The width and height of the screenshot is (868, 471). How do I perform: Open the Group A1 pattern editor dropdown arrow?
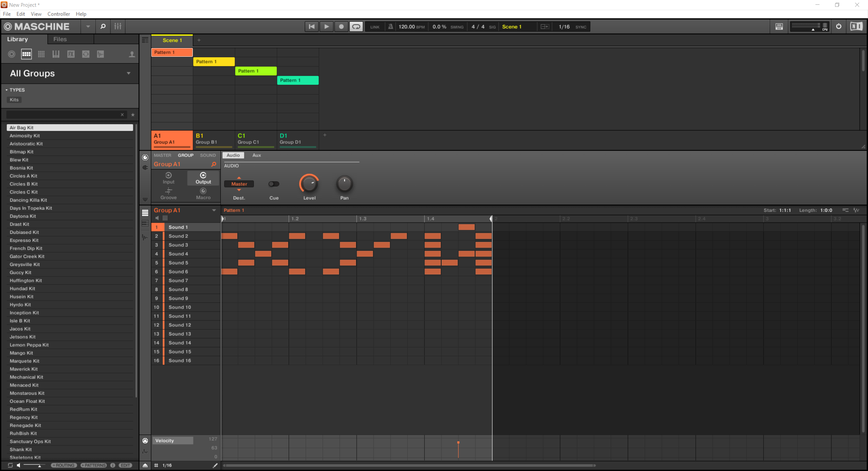[x=214, y=210]
